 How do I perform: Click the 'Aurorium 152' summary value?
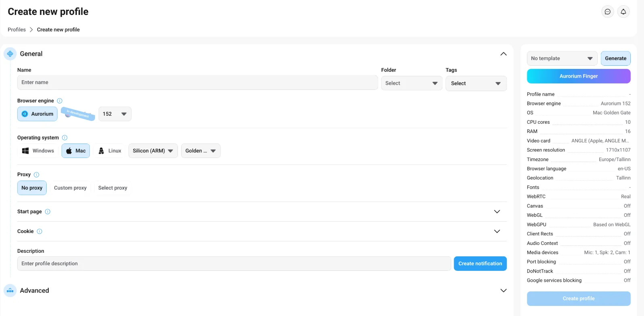pyautogui.click(x=615, y=104)
